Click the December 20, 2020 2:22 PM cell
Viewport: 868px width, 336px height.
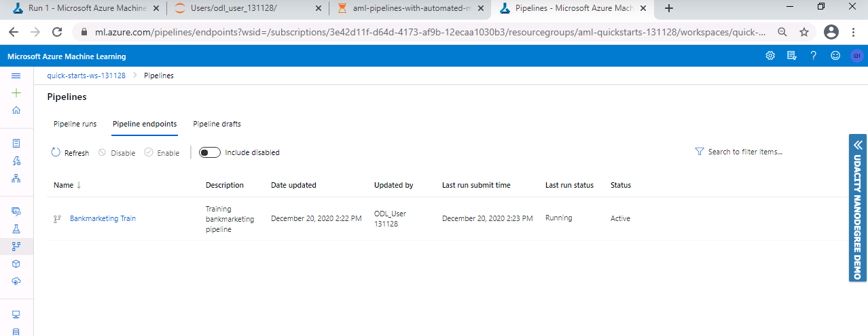pyautogui.click(x=316, y=218)
